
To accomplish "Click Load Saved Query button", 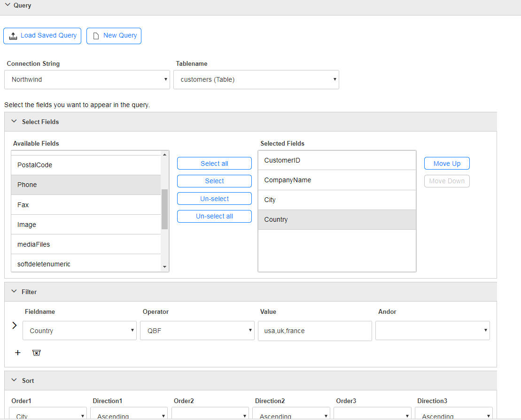I will tap(42, 36).
